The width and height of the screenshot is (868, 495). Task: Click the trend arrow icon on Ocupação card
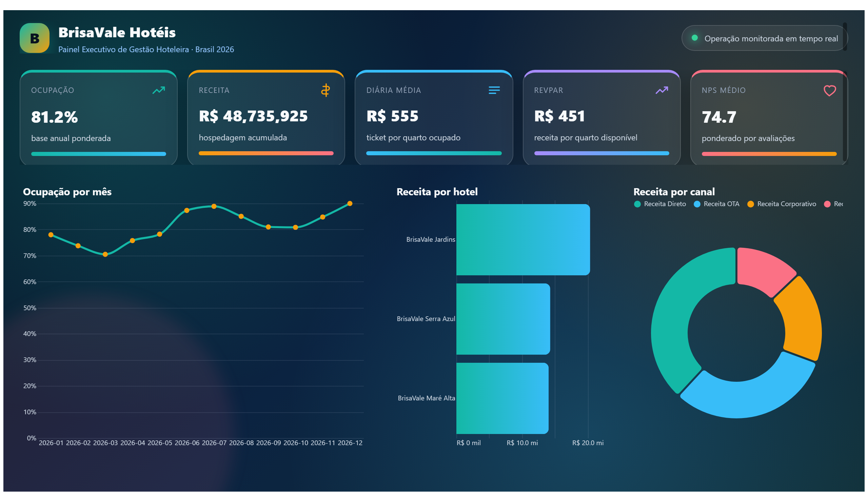click(x=158, y=90)
